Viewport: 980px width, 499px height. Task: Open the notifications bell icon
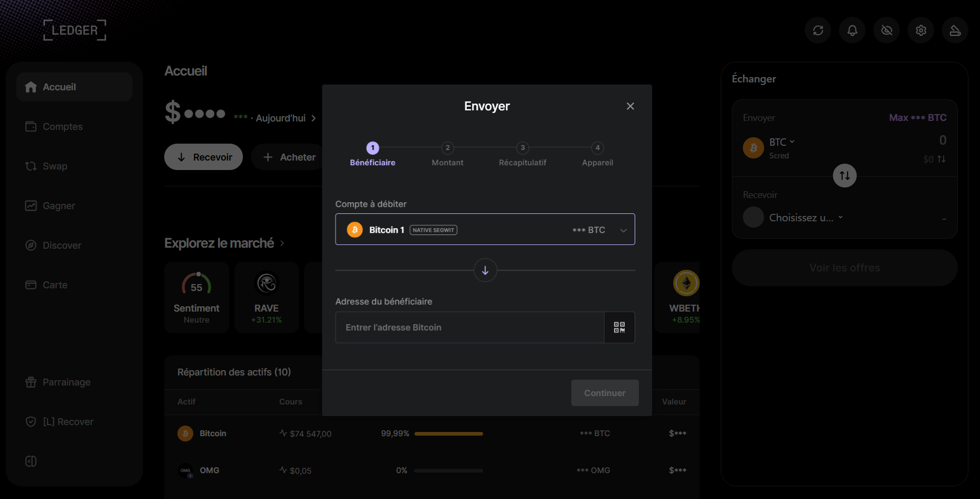(x=852, y=31)
